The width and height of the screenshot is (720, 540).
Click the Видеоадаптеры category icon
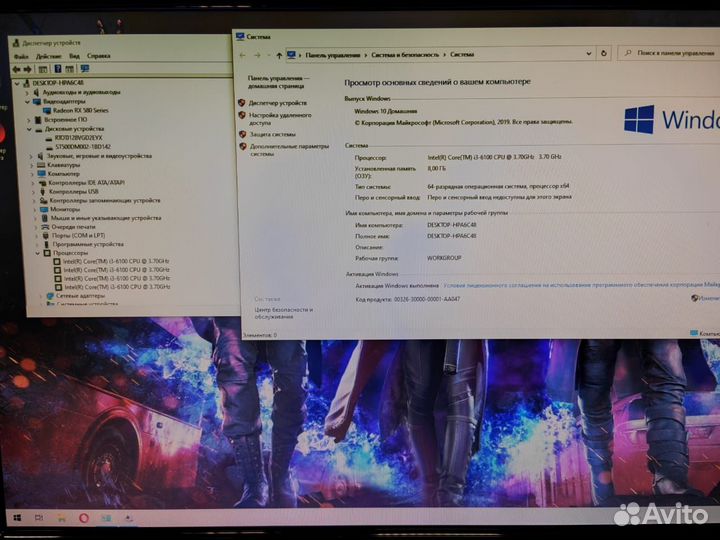tap(37, 101)
